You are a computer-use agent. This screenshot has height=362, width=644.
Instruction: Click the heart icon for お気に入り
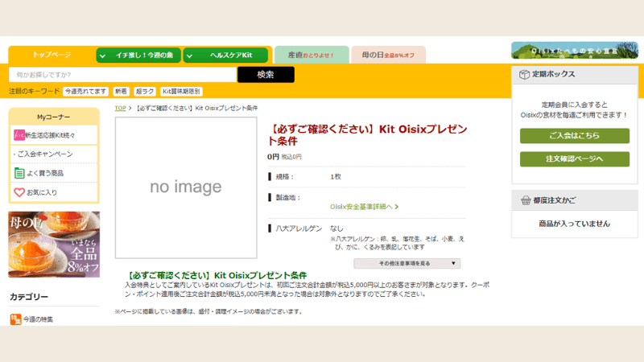pos(19,192)
